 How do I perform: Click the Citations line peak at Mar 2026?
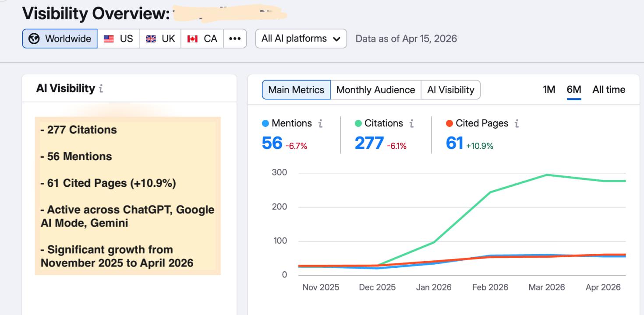[x=547, y=175]
